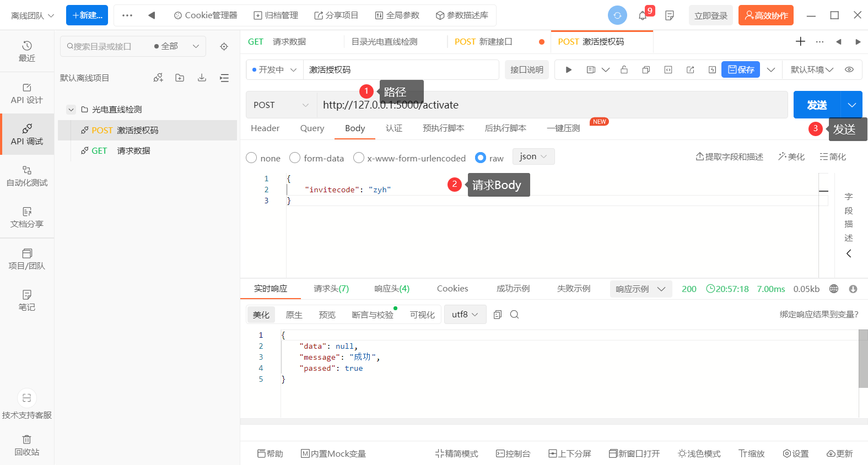
Task: Click the share export icon in interface toolbar
Action: click(x=690, y=69)
